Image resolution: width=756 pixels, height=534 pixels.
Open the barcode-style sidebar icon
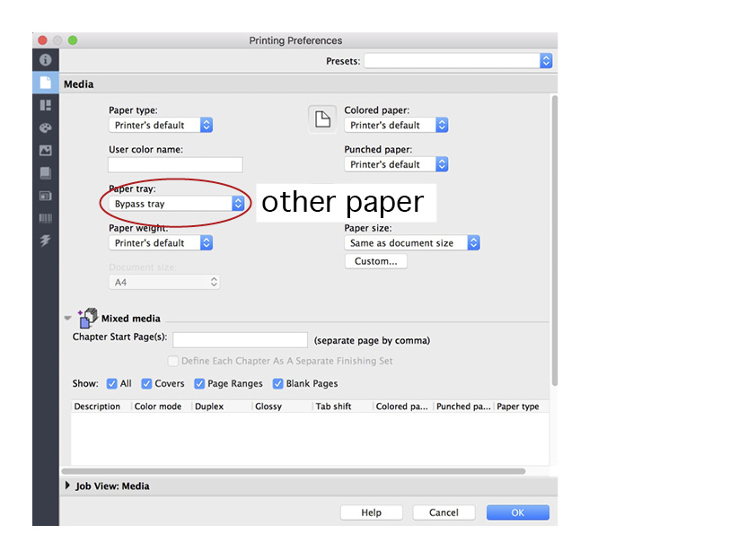click(45, 218)
